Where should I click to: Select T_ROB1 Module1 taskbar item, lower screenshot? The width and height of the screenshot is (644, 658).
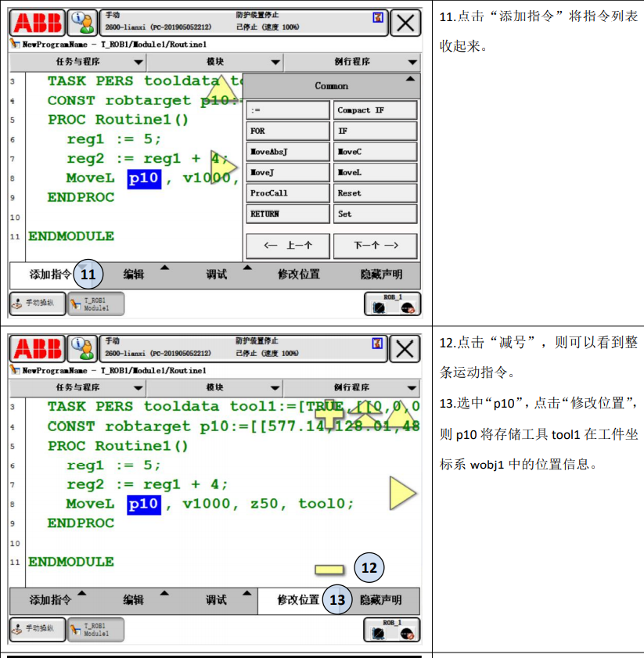[95, 629]
